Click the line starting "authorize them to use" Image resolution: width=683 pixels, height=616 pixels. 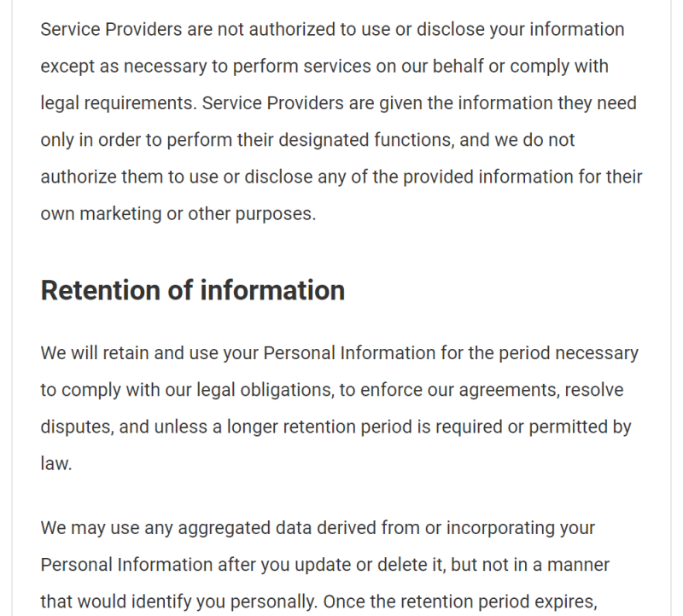pyautogui.click(x=341, y=177)
